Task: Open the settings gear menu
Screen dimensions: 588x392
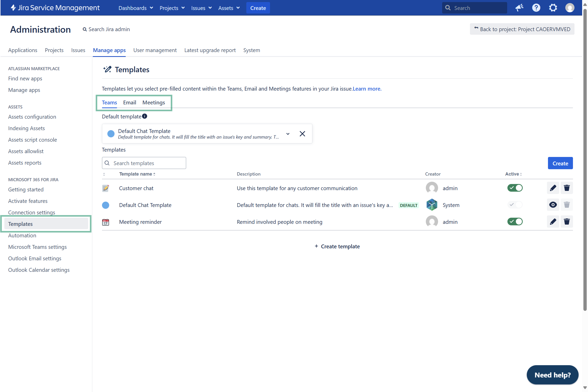Action: (x=553, y=8)
